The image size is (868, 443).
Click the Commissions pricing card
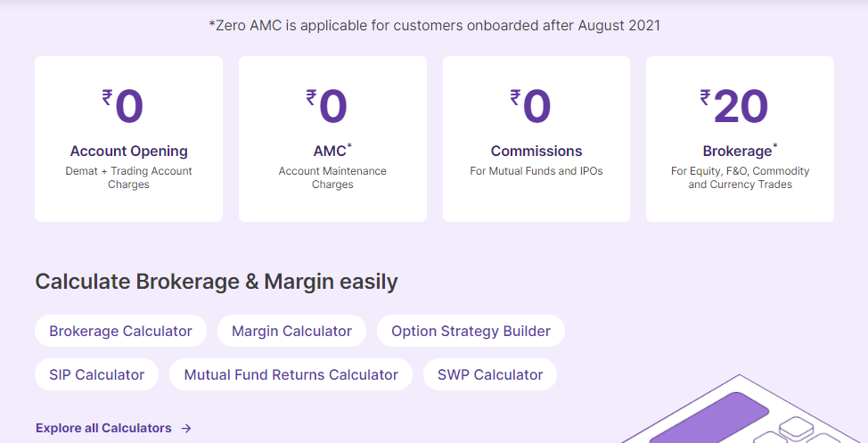pos(536,139)
